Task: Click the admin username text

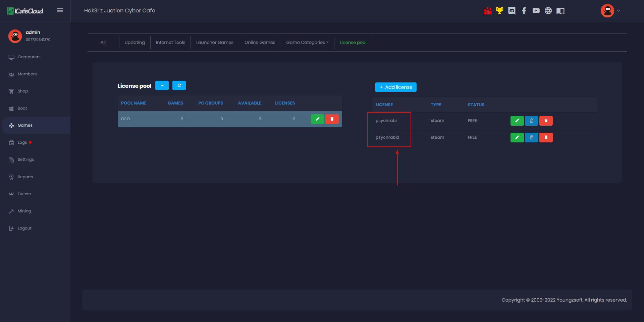Action: point(33,32)
